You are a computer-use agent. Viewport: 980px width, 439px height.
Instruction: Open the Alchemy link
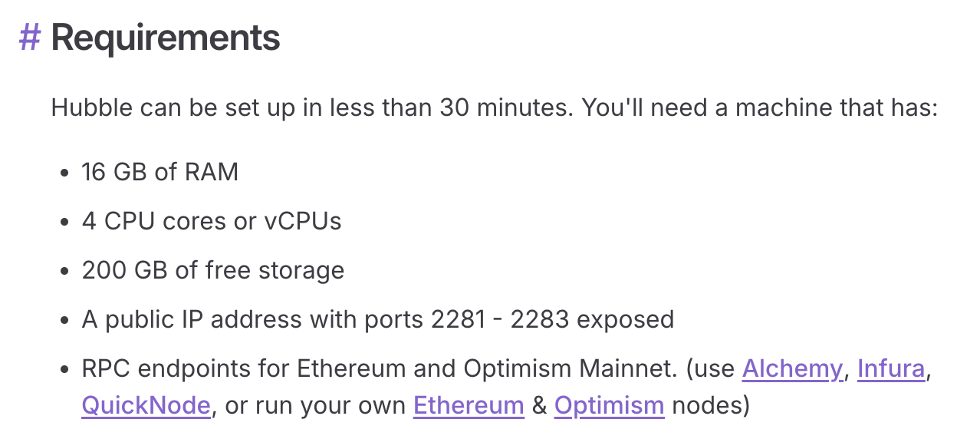point(792,369)
